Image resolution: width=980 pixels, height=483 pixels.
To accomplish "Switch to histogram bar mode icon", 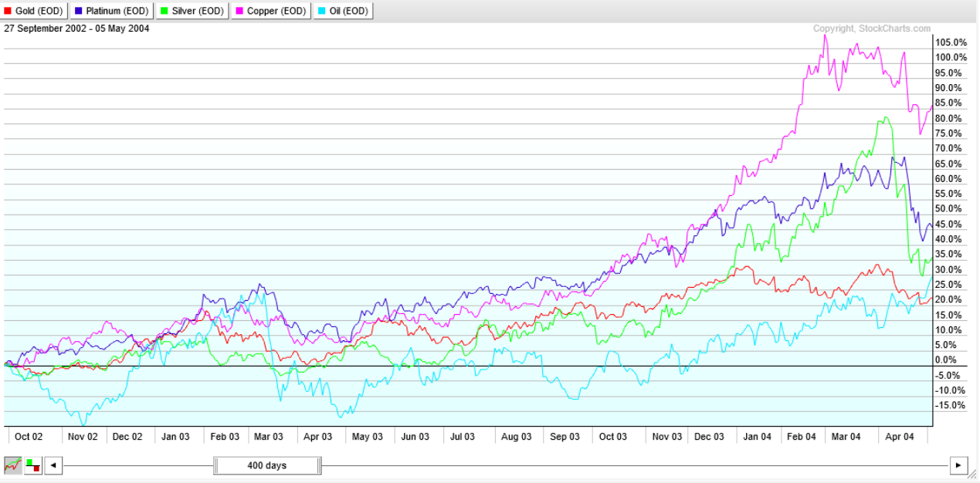I will point(33,465).
